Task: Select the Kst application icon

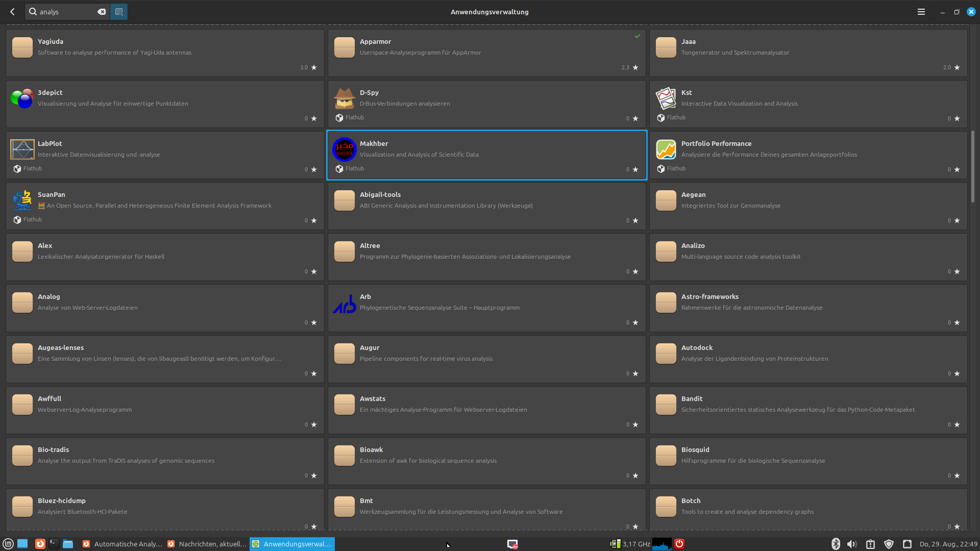Action: (x=666, y=98)
